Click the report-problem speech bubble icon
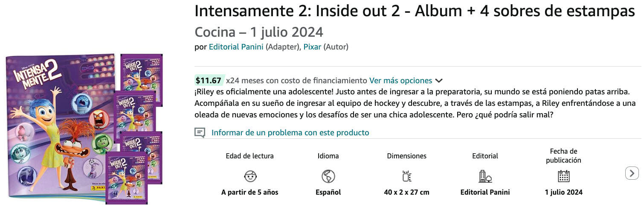644x216 pixels. click(200, 132)
